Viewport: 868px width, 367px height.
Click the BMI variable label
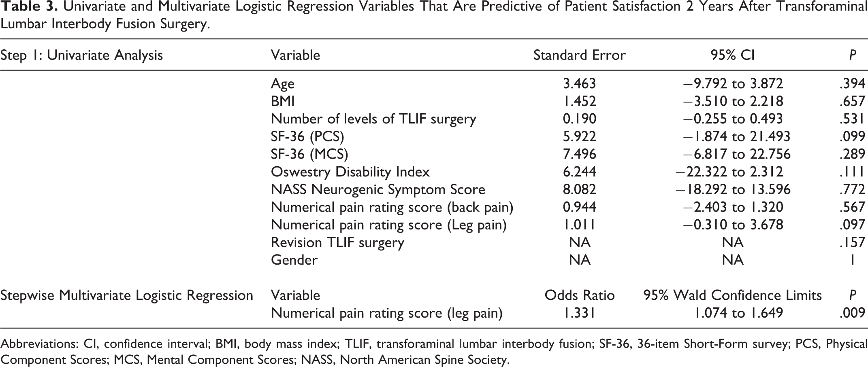point(282,101)
